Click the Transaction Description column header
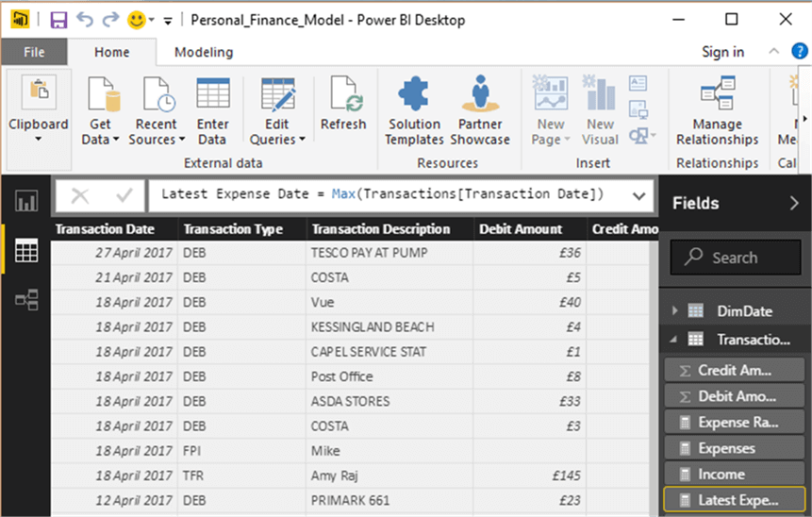 click(389, 229)
